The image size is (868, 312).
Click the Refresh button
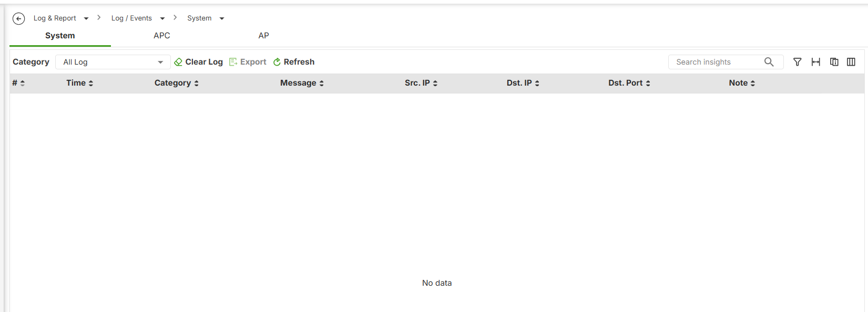(x=294, y=62)
